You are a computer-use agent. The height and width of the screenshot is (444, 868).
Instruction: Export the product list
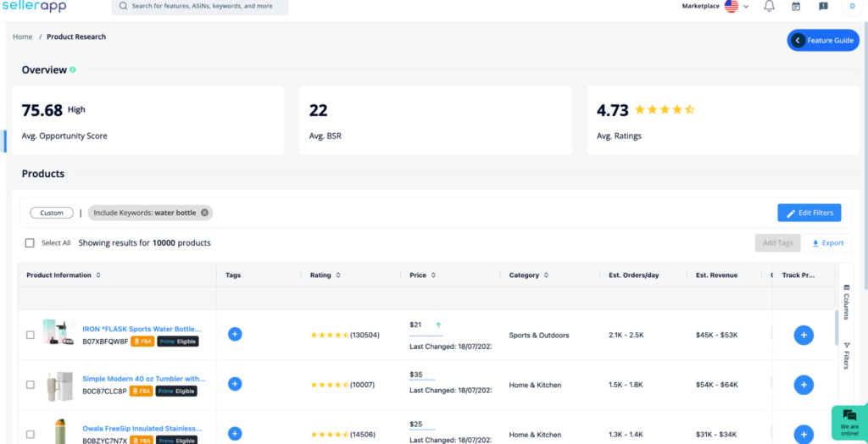point(827,243)
